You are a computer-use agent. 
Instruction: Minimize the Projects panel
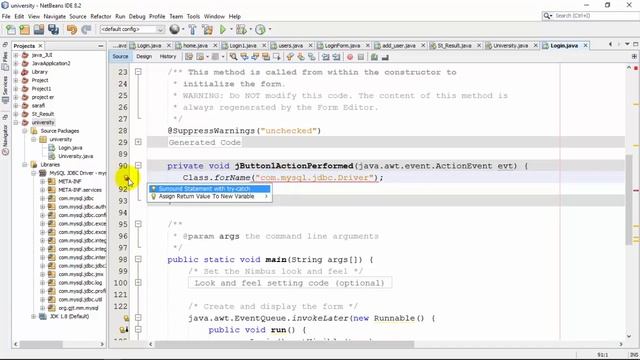pos(100,46)
